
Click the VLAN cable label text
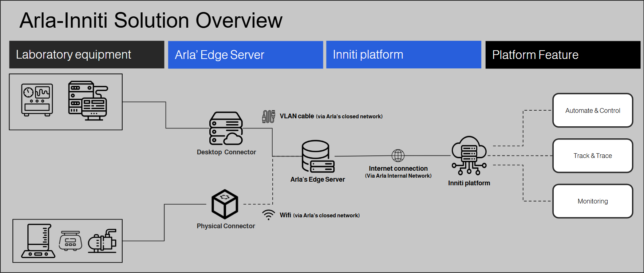331,116
